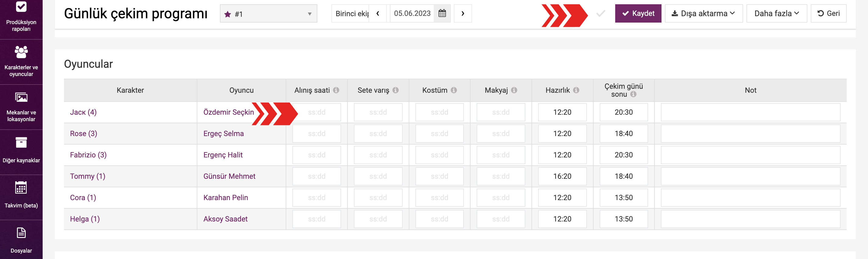This screenshot has height=259, width=868.
Task: Open actor Ergenç Halit link
Action: (223, 155)
